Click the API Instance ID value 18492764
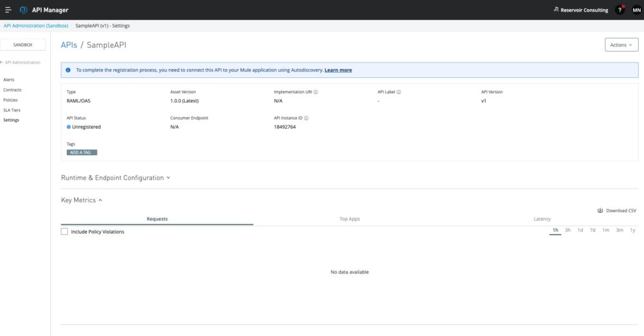 pos(285,127)
